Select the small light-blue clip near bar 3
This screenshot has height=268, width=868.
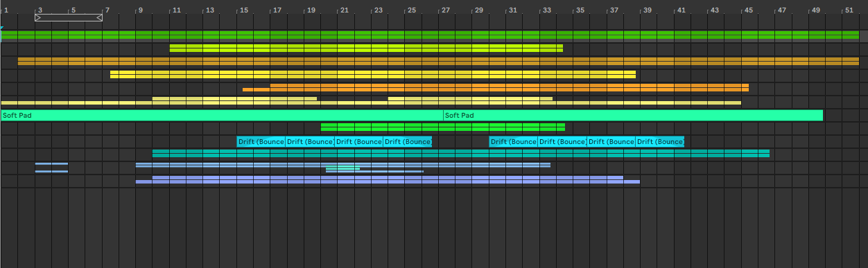coord(51,168)
